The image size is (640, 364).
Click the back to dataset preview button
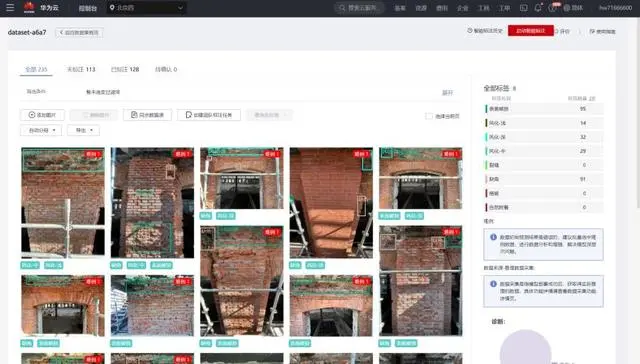[79, 32]
